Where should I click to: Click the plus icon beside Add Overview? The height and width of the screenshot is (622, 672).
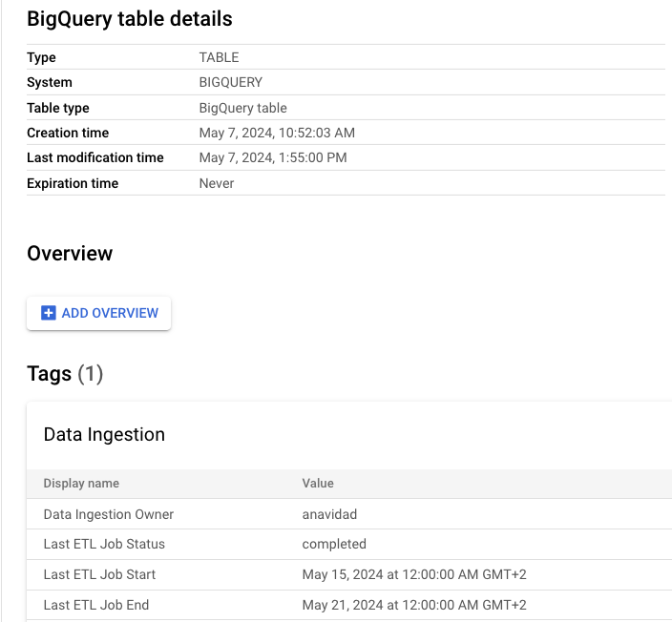49,313
